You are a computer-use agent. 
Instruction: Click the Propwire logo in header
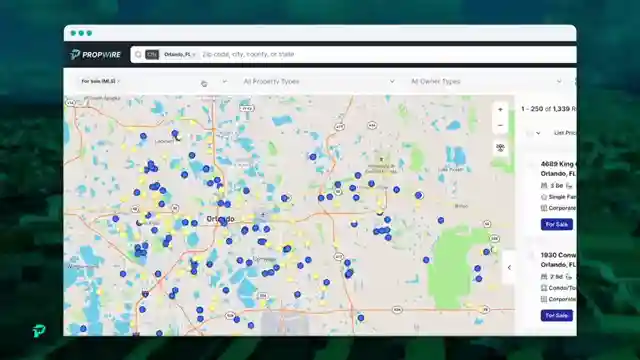(96, 54)
